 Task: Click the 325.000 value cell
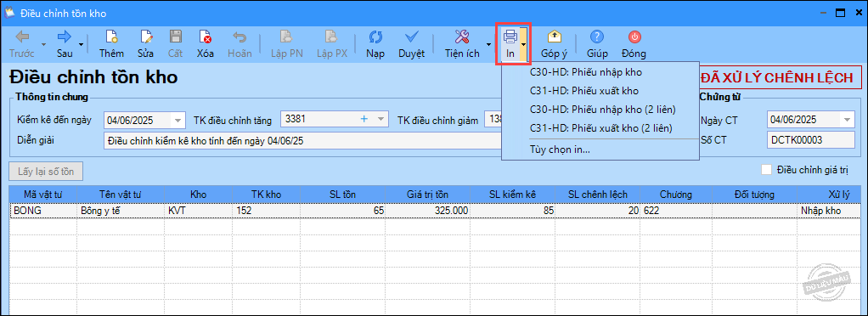pyautogui.click(x=428, y=211)
